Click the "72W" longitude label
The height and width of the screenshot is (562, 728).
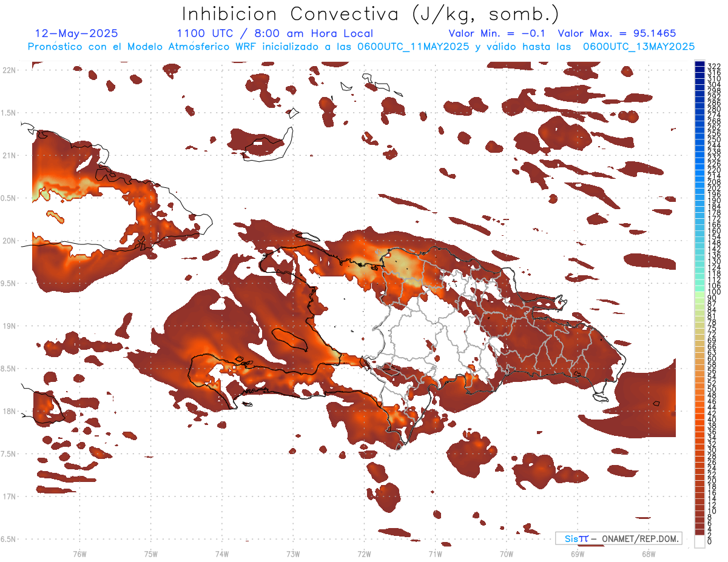click(x=364, y=554)
